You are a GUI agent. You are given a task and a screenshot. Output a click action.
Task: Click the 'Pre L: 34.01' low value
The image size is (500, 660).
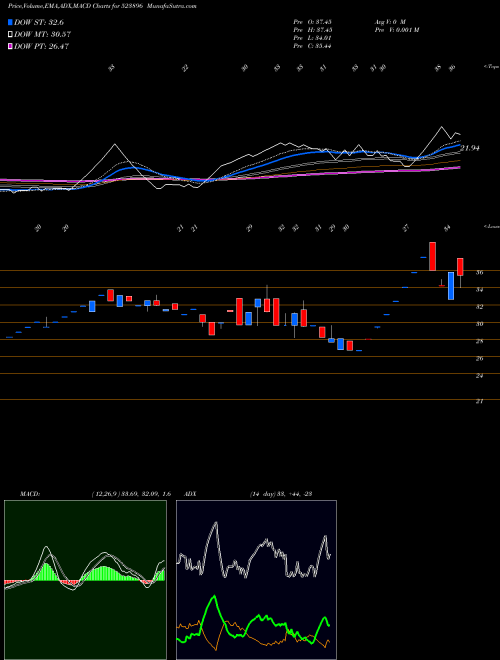tap(312, 38)
